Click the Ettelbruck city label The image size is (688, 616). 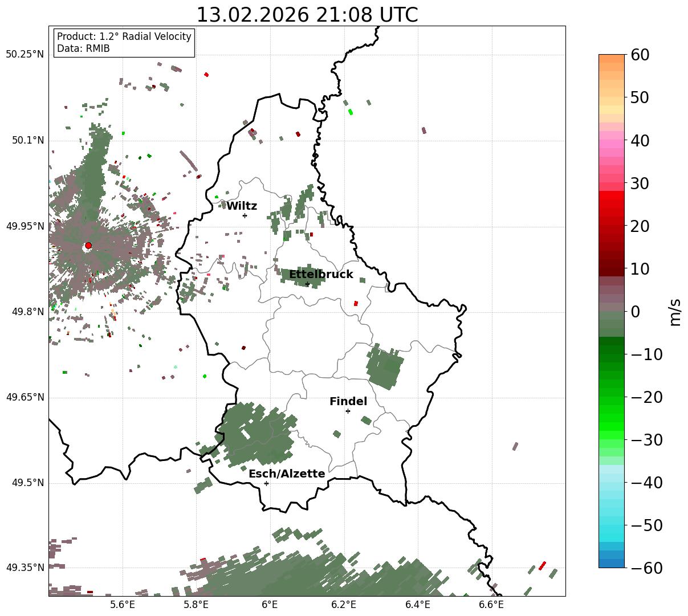tap(321, 275)
